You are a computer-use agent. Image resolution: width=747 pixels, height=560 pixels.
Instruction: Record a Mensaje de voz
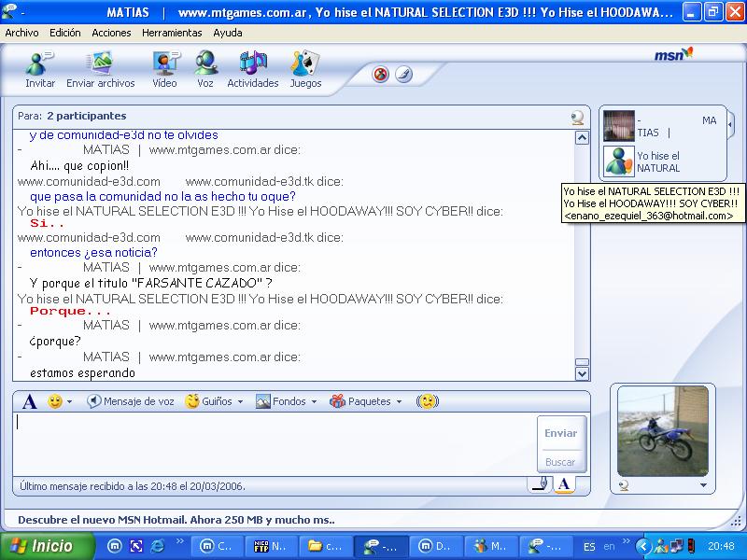point(131,401)
